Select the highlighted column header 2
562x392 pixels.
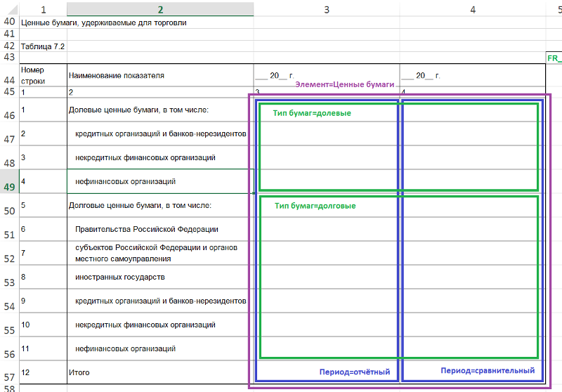pyautogui.click(x=160, y=9)
